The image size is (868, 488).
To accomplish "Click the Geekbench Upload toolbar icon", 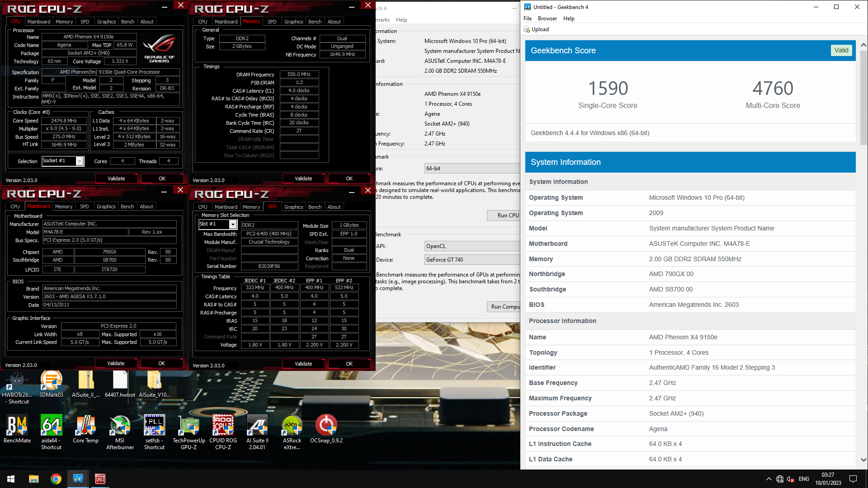I will pyautogui.click(x=537, y=29).
